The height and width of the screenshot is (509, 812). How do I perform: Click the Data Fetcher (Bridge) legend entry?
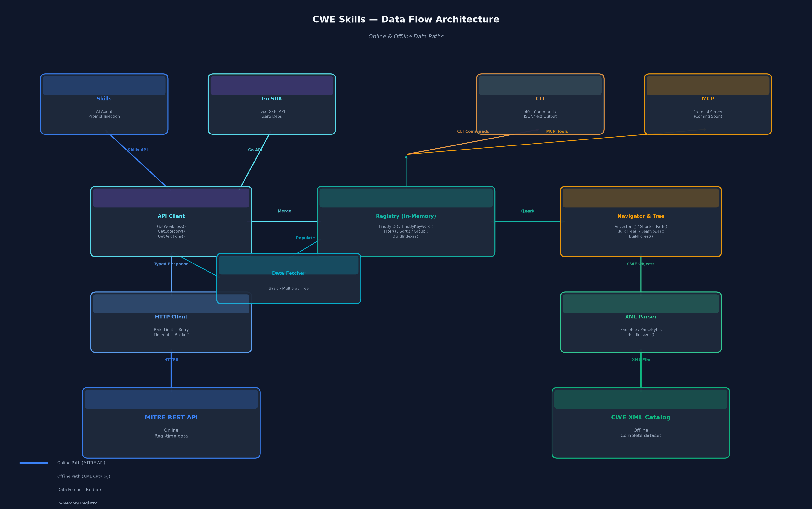coord(79,490)
